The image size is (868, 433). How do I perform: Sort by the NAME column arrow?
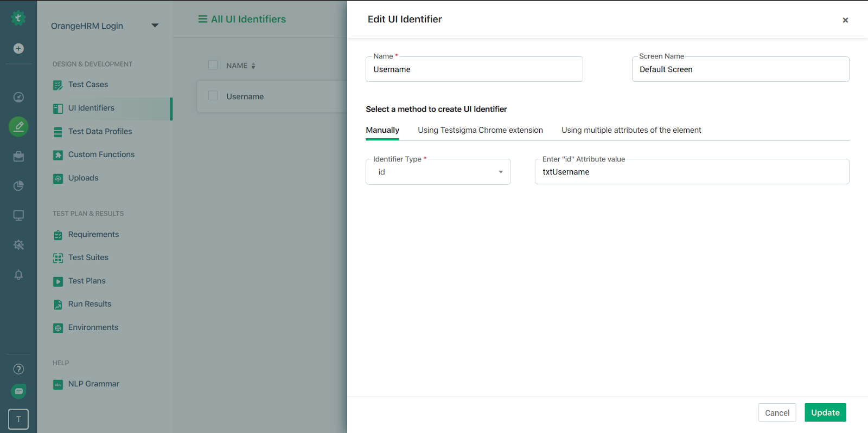pos(253,66)
